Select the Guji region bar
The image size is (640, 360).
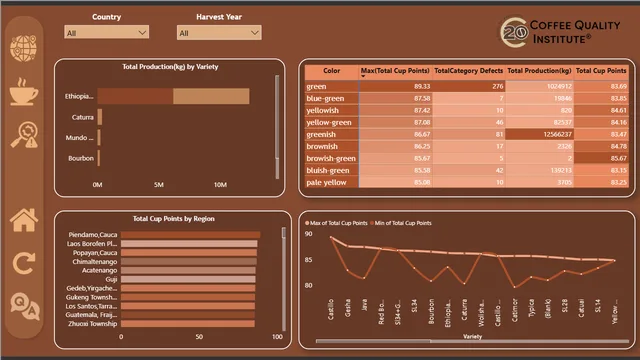click(x=188, y=280)
